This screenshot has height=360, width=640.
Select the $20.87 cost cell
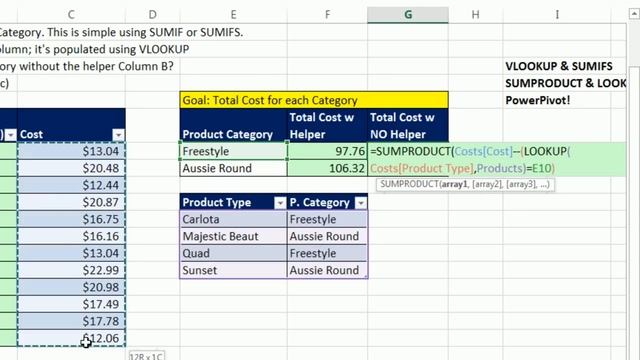tap(71, 202)
